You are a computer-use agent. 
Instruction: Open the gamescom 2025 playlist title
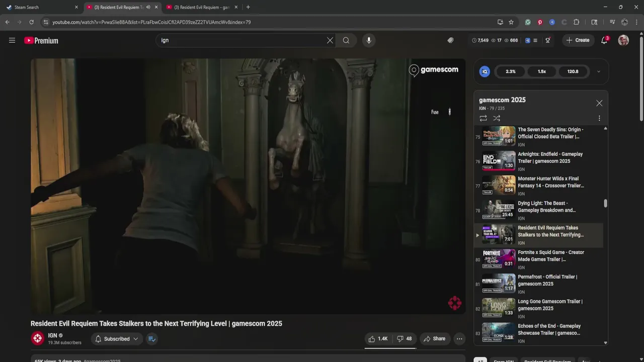pyautogui.click(x=502, y=100)
